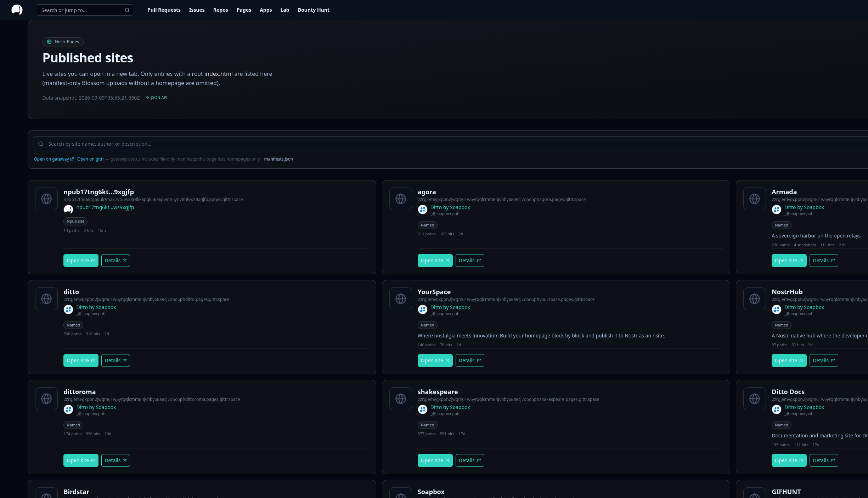Image resolution: width=868 pixels, height=498 pixels.
Task: Click globe icon on dittoroma card
Action: 46,399
